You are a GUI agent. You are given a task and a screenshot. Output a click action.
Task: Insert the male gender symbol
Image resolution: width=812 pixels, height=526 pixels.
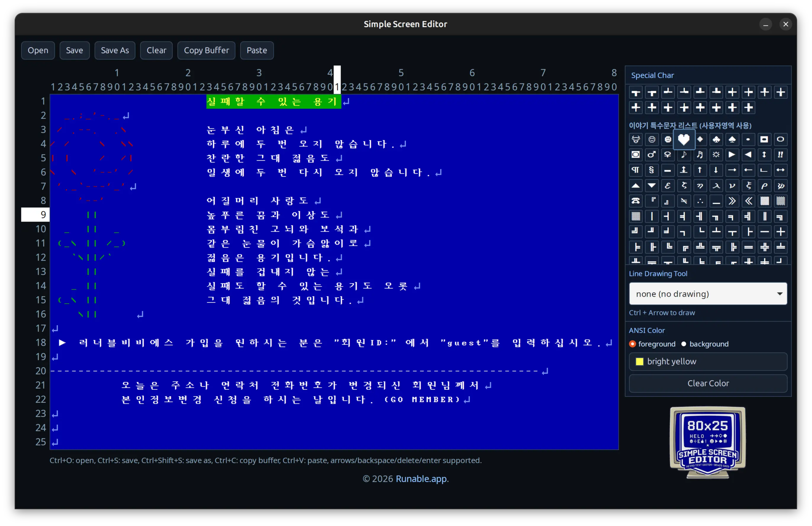click(652, 155)
